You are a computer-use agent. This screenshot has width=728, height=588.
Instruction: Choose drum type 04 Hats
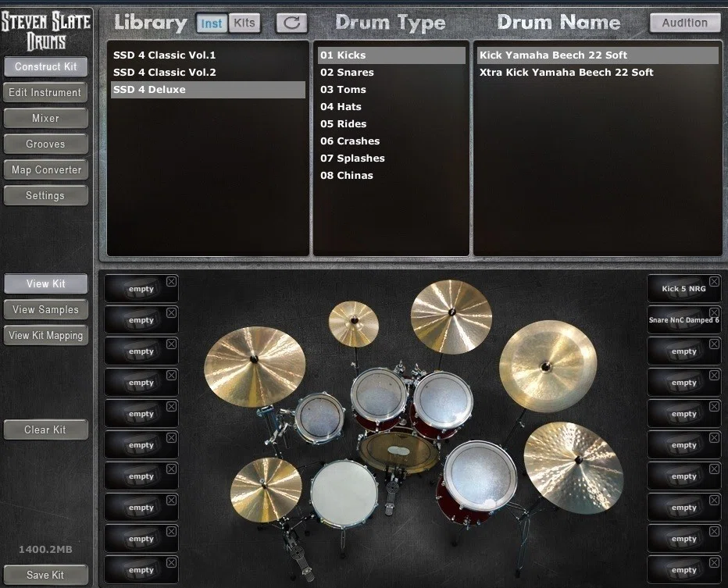(x=391, y=107)
